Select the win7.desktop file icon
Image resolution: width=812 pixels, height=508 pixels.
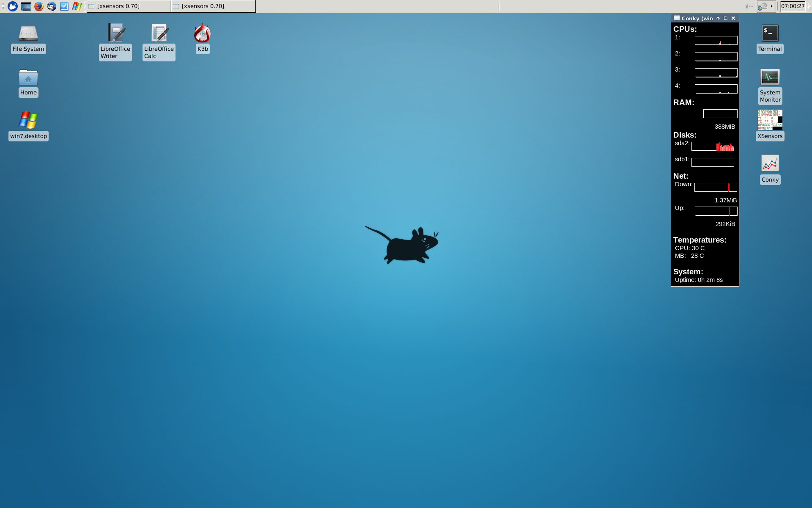[x=28, y=121]
